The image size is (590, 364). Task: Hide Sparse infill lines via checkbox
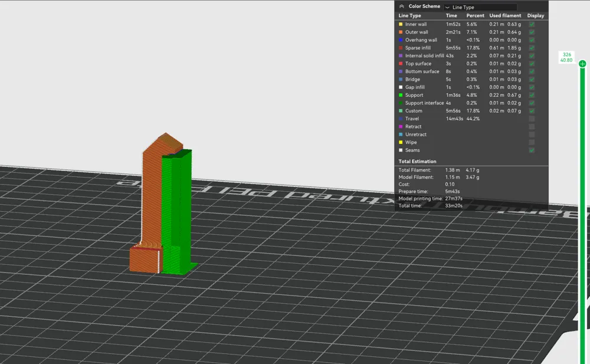(532, 48)
